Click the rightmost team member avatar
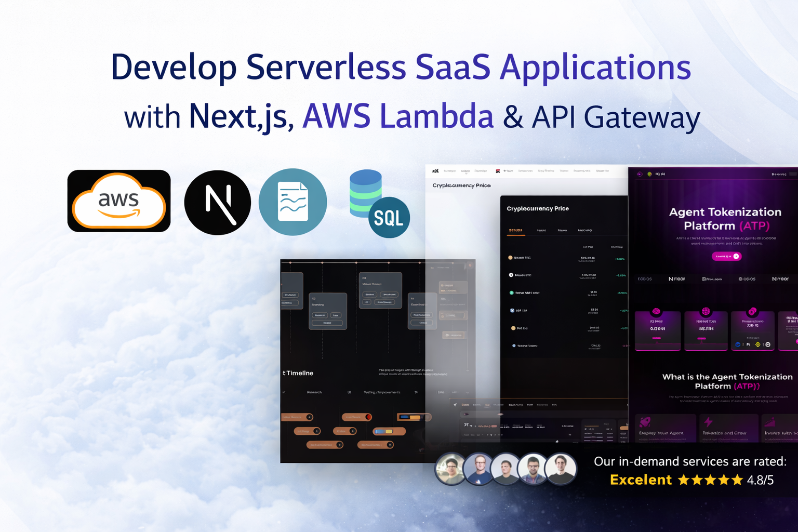The image size is (798, 532). 561,469
